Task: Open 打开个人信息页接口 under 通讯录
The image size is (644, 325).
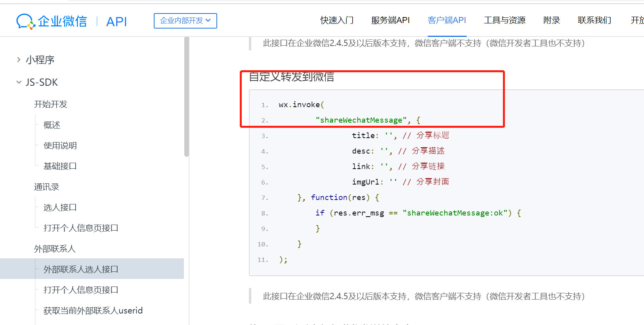Action: pyautogui.click(x=81, y=228)
